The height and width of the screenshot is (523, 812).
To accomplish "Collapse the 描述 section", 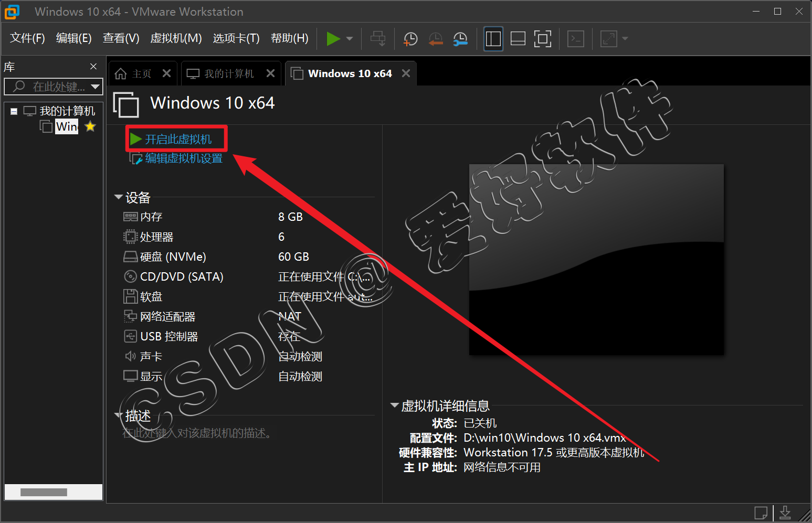I will (x=119, y=415).
